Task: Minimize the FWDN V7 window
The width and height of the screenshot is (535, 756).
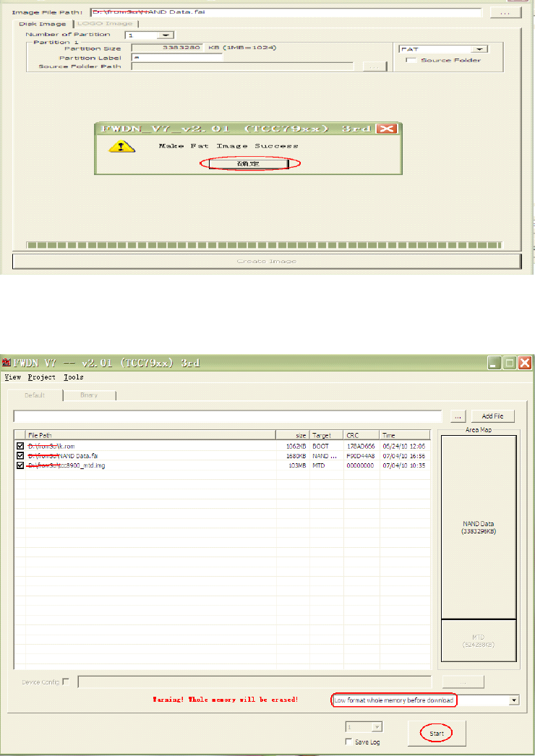Action: tap(494, 363)
